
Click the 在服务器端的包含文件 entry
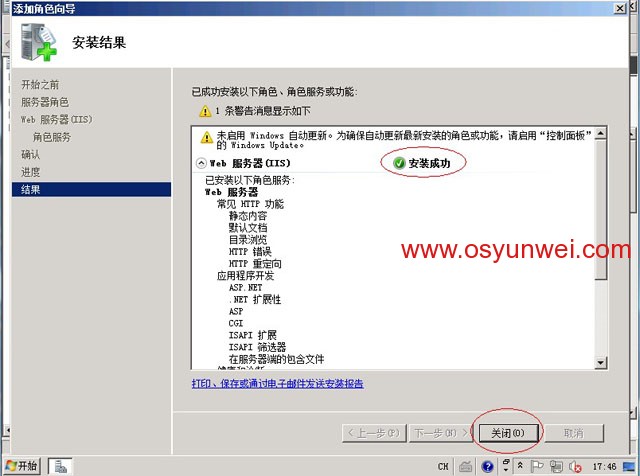[276, 359]
